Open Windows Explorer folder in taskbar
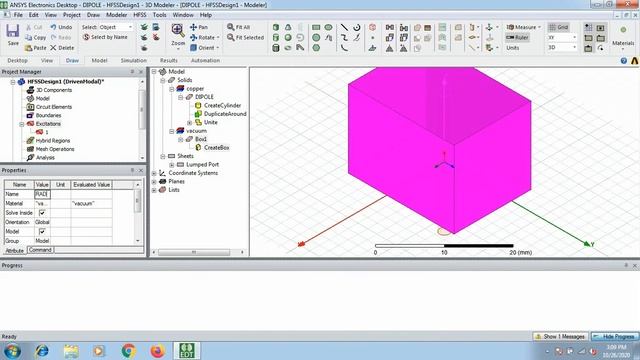Image resolution: width=640 pixels, height=360 pixels. [x=71, y=351]
